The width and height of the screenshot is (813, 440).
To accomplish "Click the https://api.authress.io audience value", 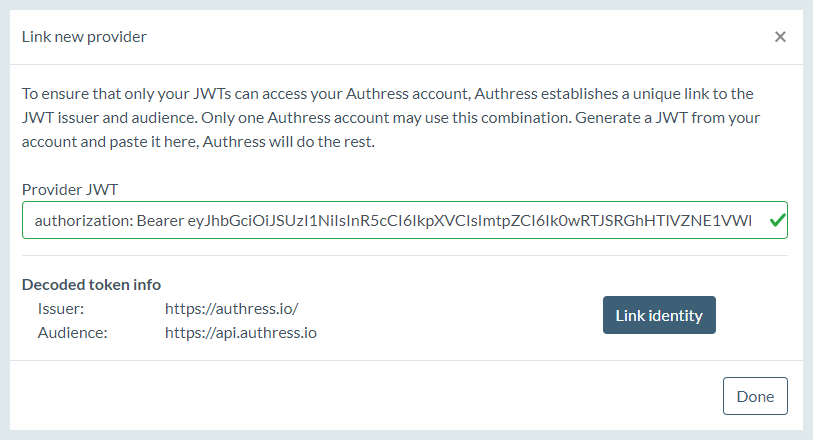I will click(241, 332).
